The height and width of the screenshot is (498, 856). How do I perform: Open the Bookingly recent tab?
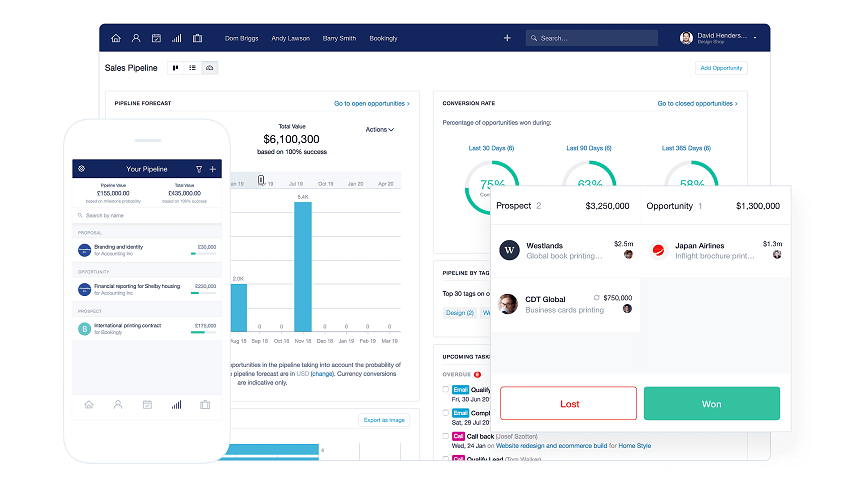pyautogui.click(x=383, y=38)
